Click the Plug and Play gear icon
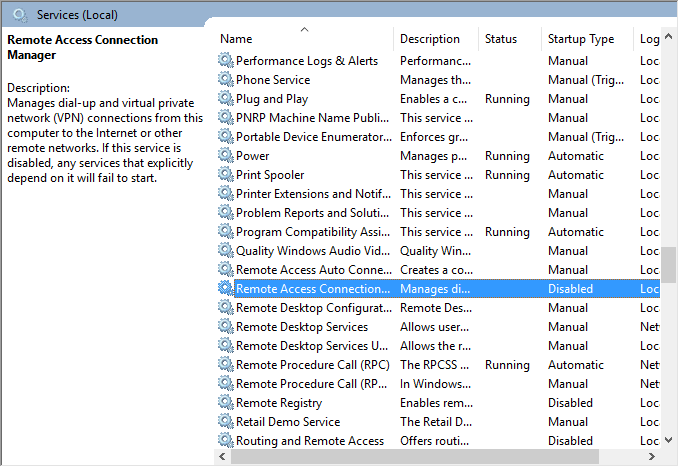 pyautogui.click(x=226, y=98)
